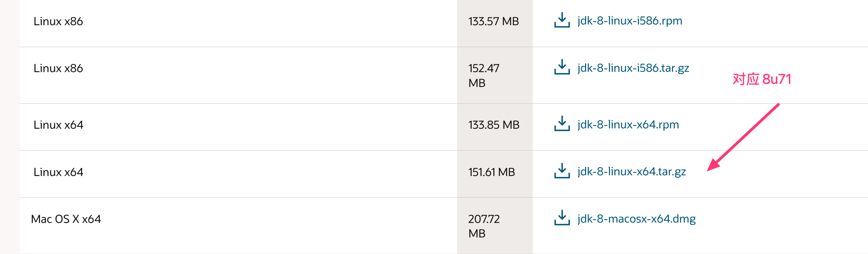
Task: Open the jdk-8-macosx-x64.dmg link
Action: [x=636, y=219]
